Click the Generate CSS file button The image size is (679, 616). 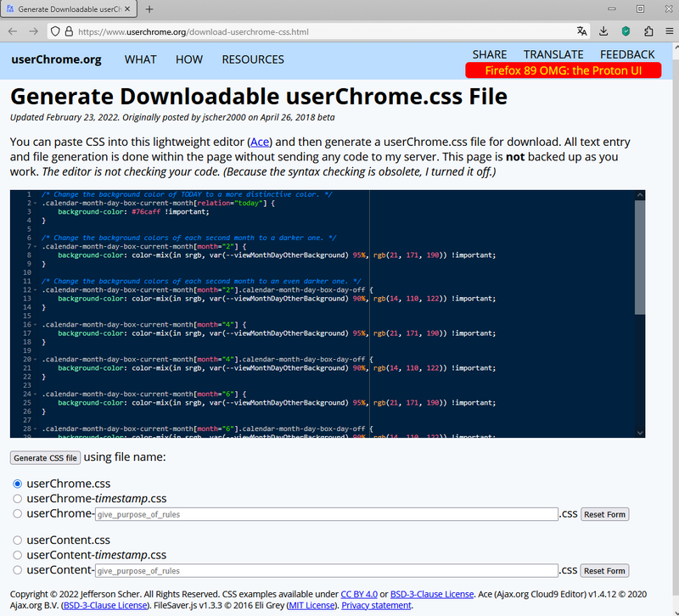pos(45,458)
